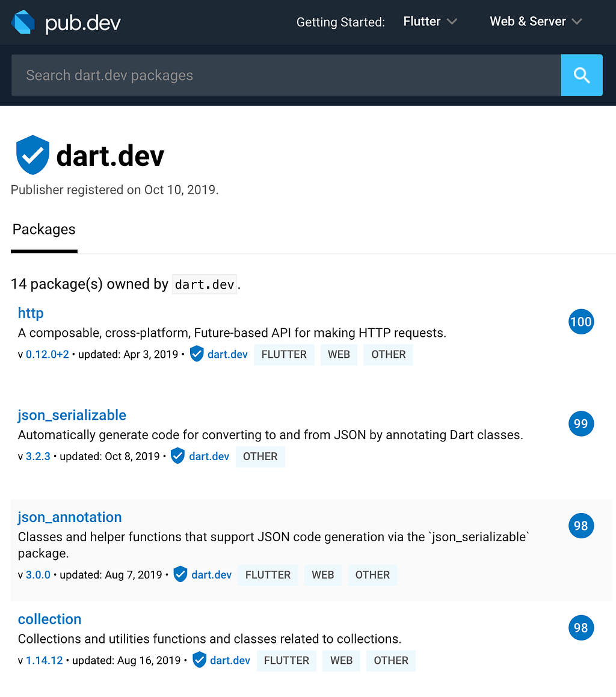Open the json_annotation package link

point(70,517)
